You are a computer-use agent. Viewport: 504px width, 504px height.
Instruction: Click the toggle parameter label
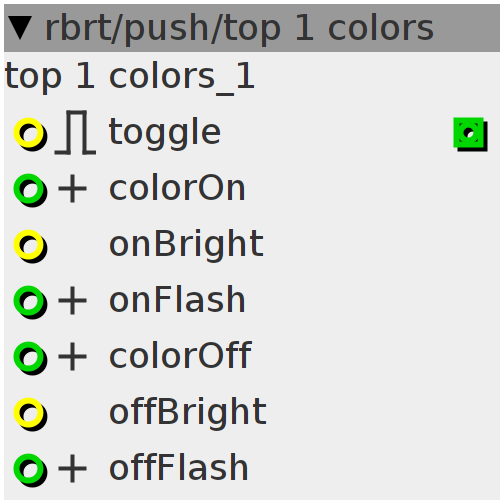(165, 134)
